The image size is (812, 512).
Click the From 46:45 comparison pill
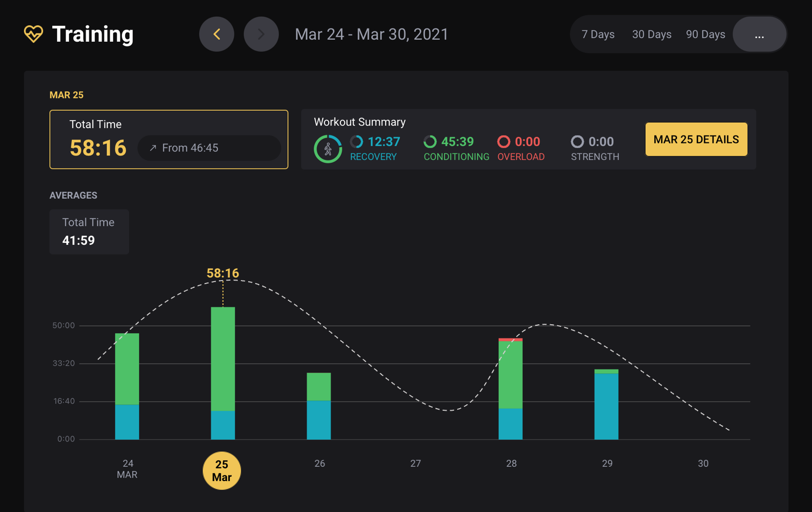coord(209,148)
